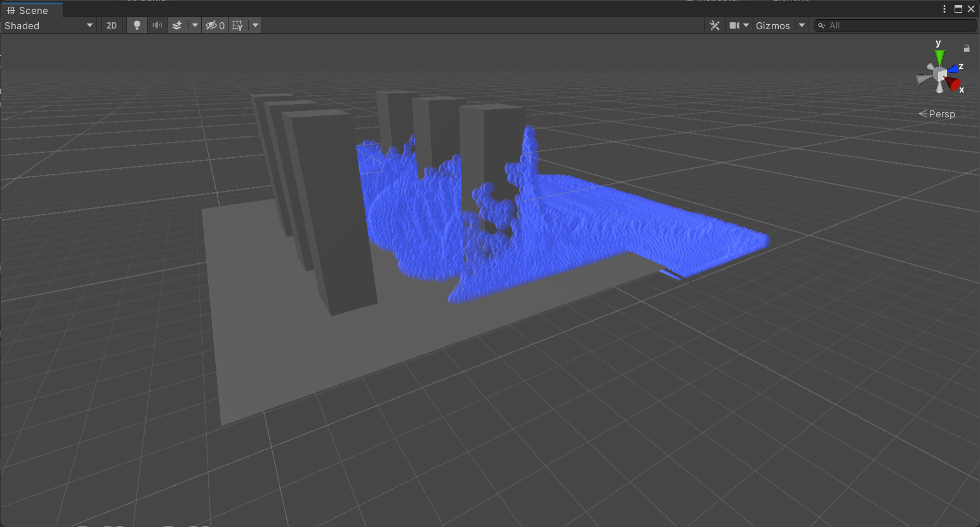Open the Scene view three-dot menu
The width and height of the screenshot is (980, 527).
click(x=944, y=9)
